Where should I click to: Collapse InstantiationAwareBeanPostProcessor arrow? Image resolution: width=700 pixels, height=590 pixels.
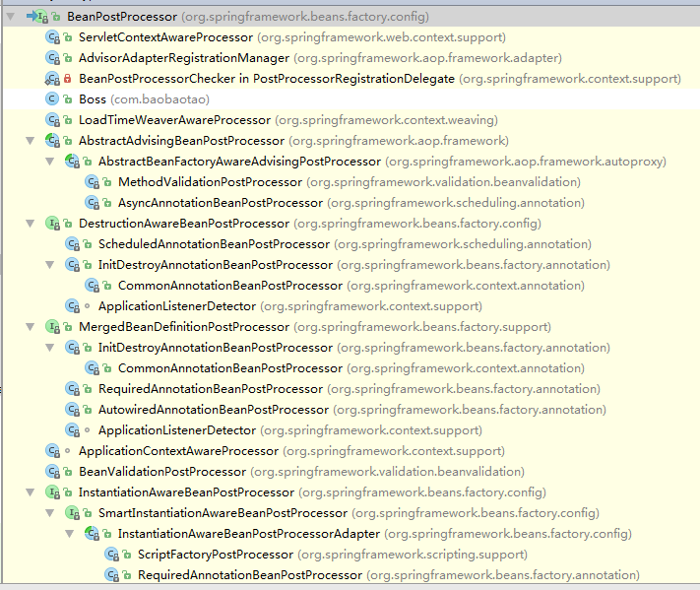tap(30, 492)
